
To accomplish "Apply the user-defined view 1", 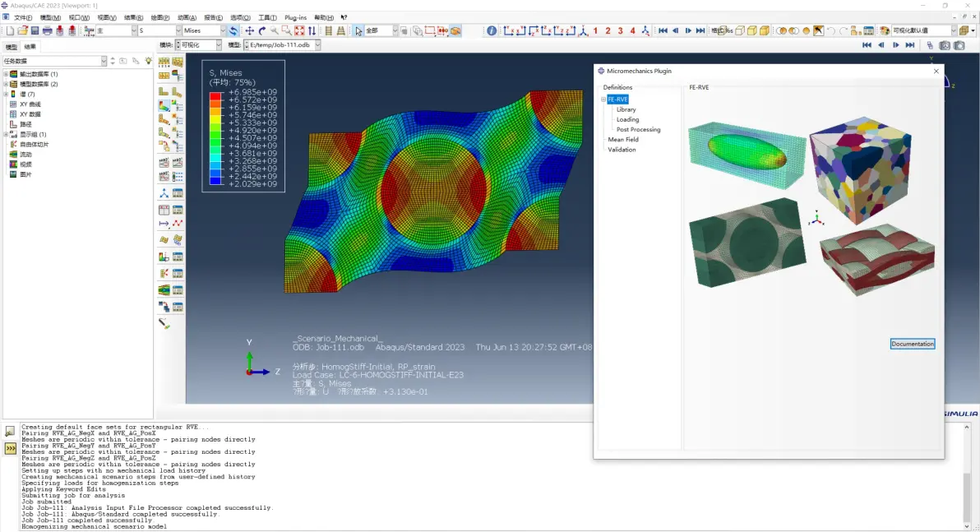I will click(x=595, y=30).
